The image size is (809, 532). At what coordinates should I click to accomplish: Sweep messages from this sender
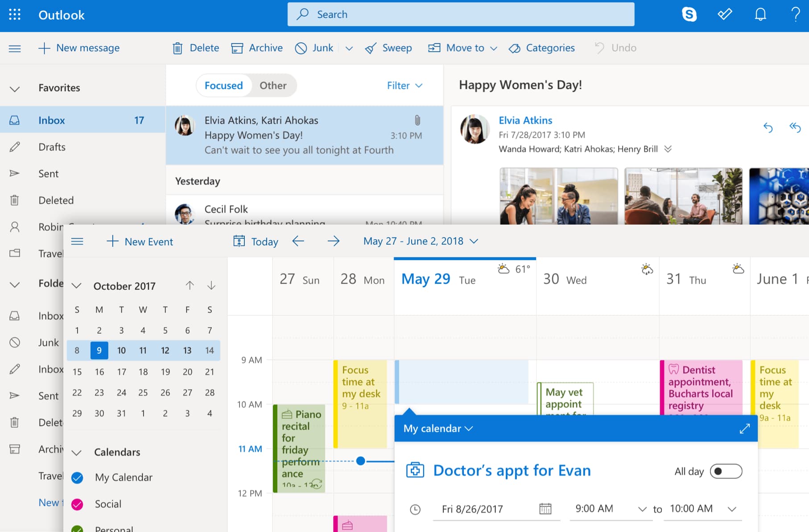pyautogui.click(x=388, y=48)
